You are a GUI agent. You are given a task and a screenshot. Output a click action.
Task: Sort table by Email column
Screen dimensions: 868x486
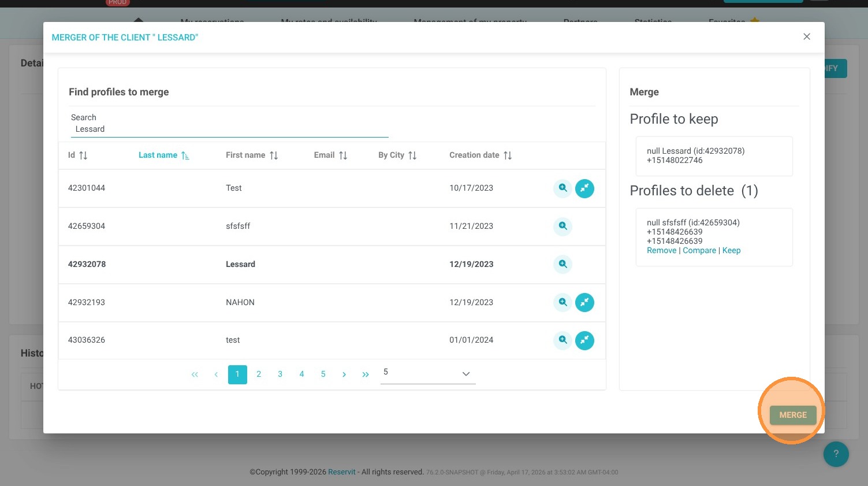pyautogui.click(x=330, y=155)
